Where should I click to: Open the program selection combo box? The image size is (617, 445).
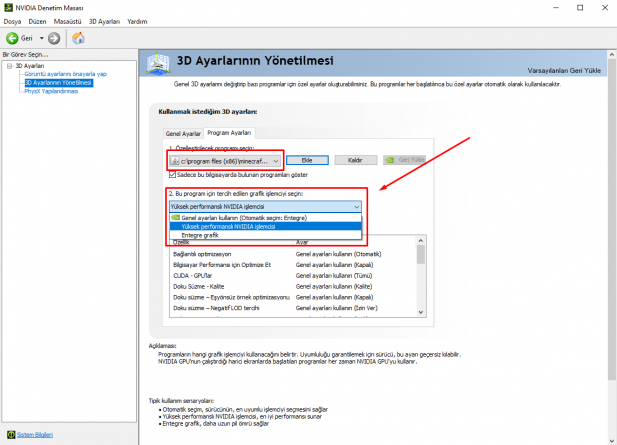[225, 161]
